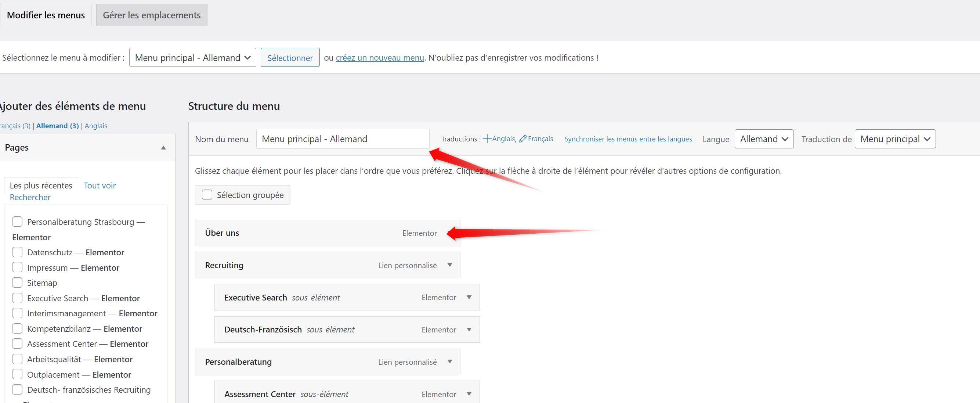Open the Gérer les emplacements tab
This screenshot has height=403, width=980.
point(151,15)
